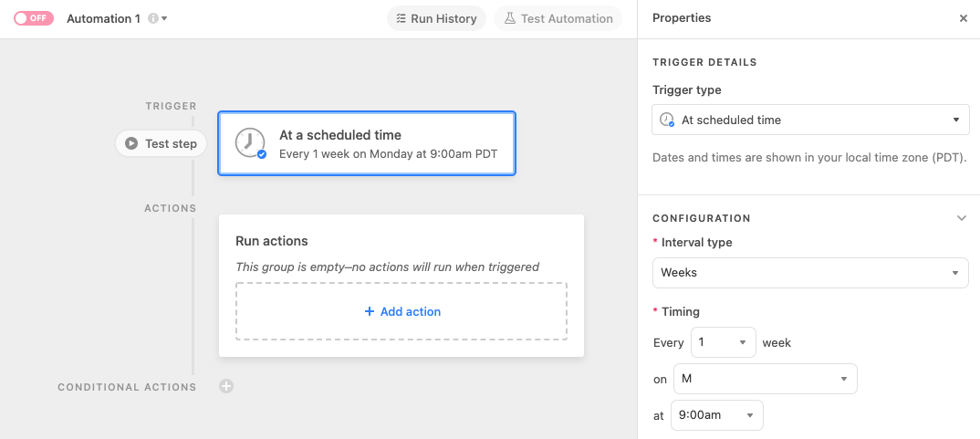The height and width of the screenshot is (439, 980).
Task: Click the clock icon in trigger card
Action: pyautogui.click(x=250, y=143)
